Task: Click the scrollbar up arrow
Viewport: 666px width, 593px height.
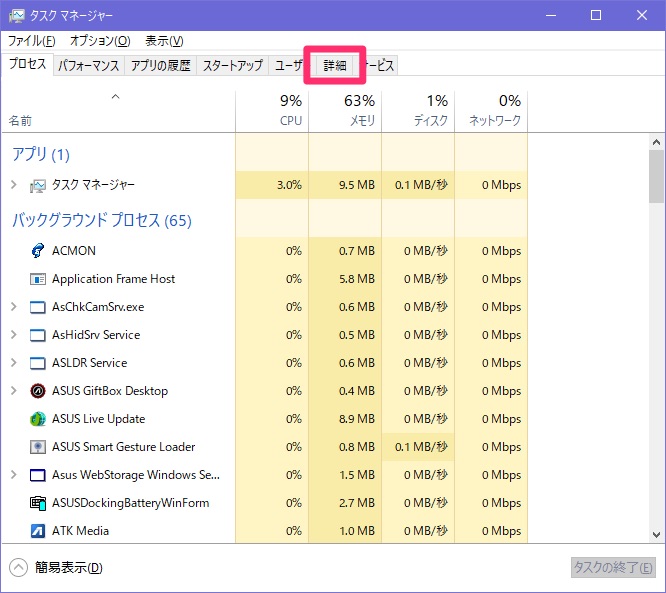Action: (x=656, y=142)
